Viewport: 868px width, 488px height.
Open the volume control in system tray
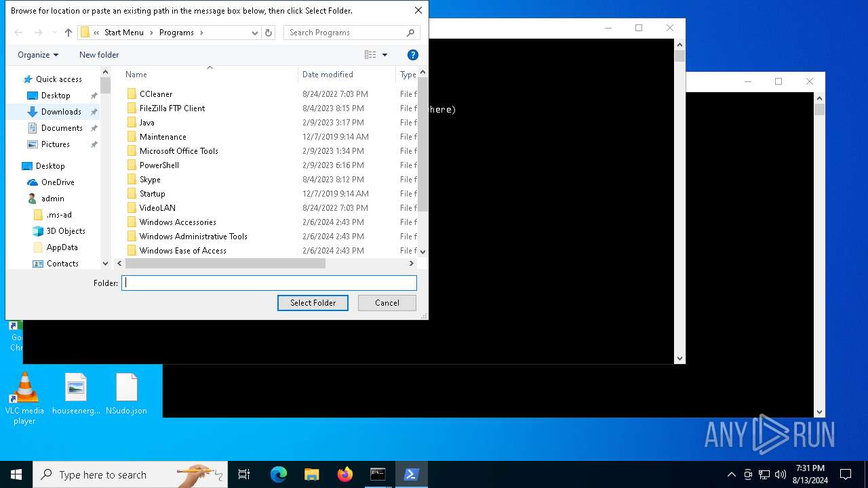[781, 474]
